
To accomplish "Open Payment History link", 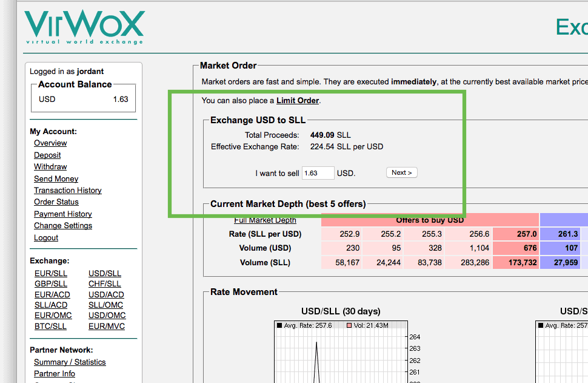I will [x=62, y=214].
